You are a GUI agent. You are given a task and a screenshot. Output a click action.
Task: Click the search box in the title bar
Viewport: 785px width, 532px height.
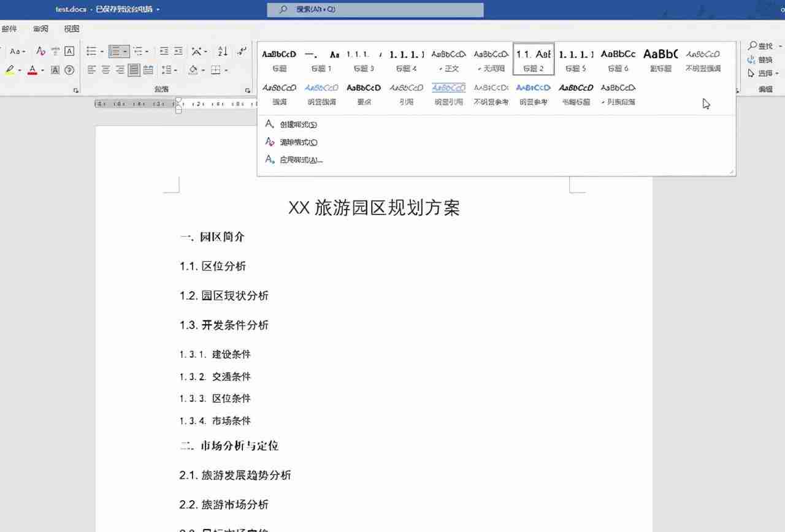[x=374, y=9]
